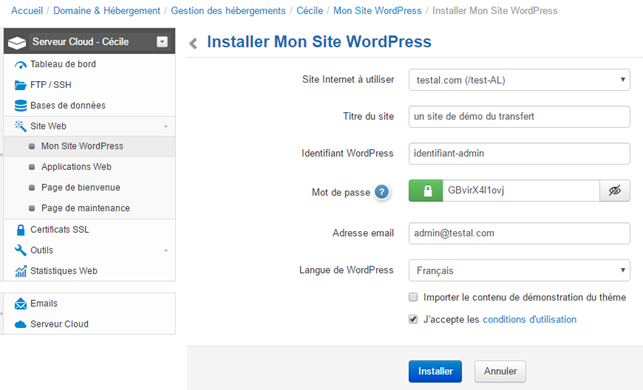Go to Accueil breadcrumb link
Viewport: 643px width, 390px height.
[x=27, y=11]
